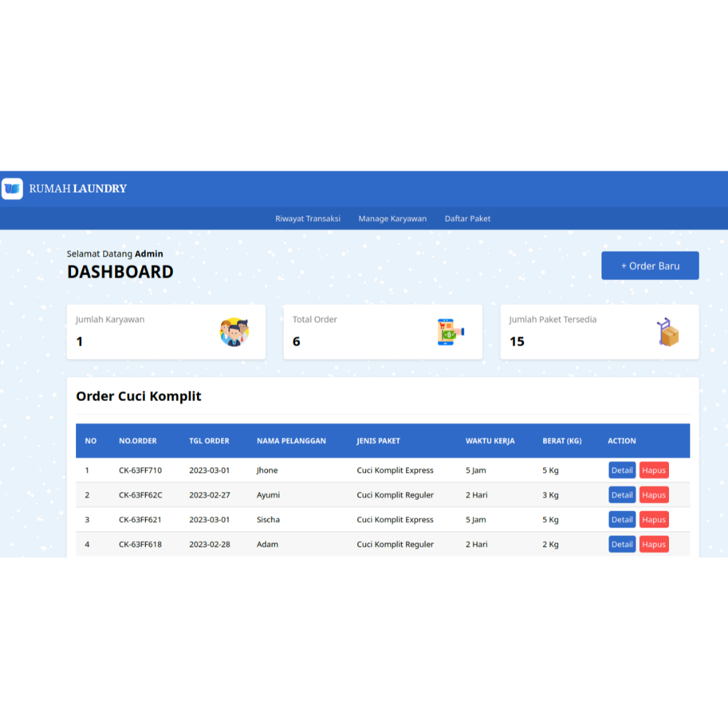The width and height of the screenshot is (728, 728).
Task: Click the NO.ORDER column header
Action: pos(137,441)
